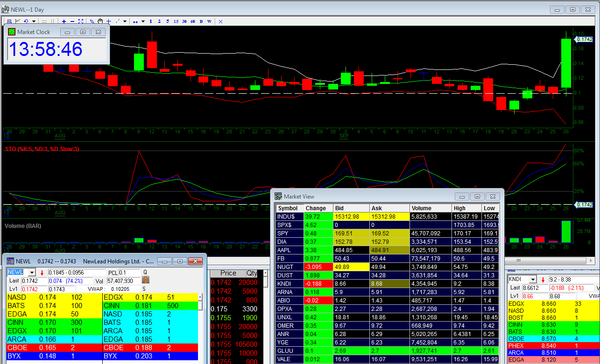
Task: Open the NEWL symbol dropdown
Action: pyautogui.click(x=32, y=273)
